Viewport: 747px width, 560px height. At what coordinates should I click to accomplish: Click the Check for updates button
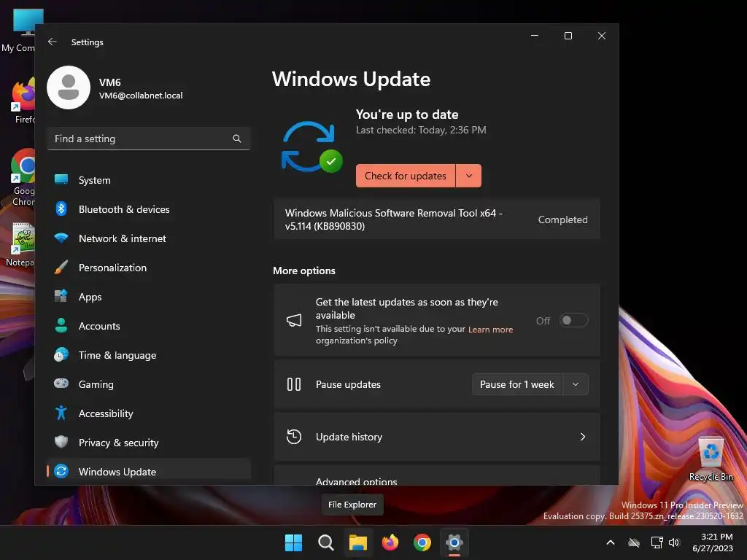tap(406, 176)
